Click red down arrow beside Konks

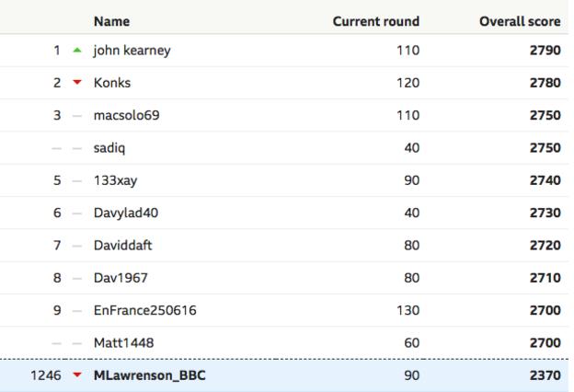click(x=77, y=83)
